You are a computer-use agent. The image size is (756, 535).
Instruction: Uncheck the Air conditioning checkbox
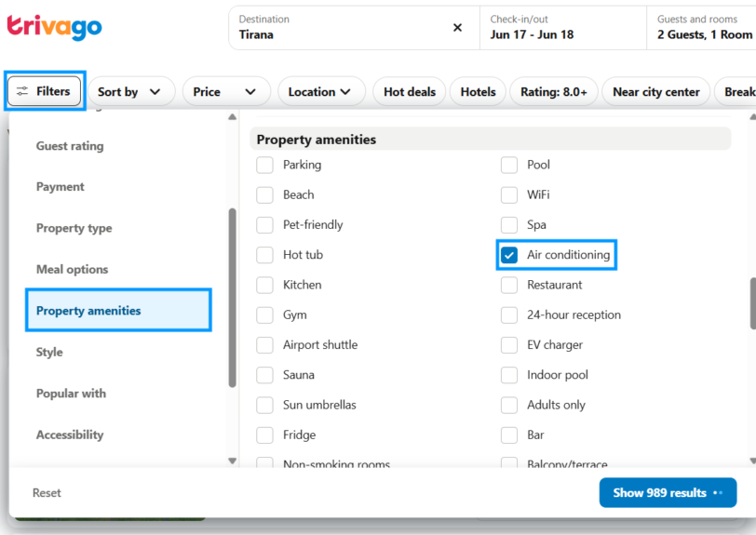click(x=509, y=255)
